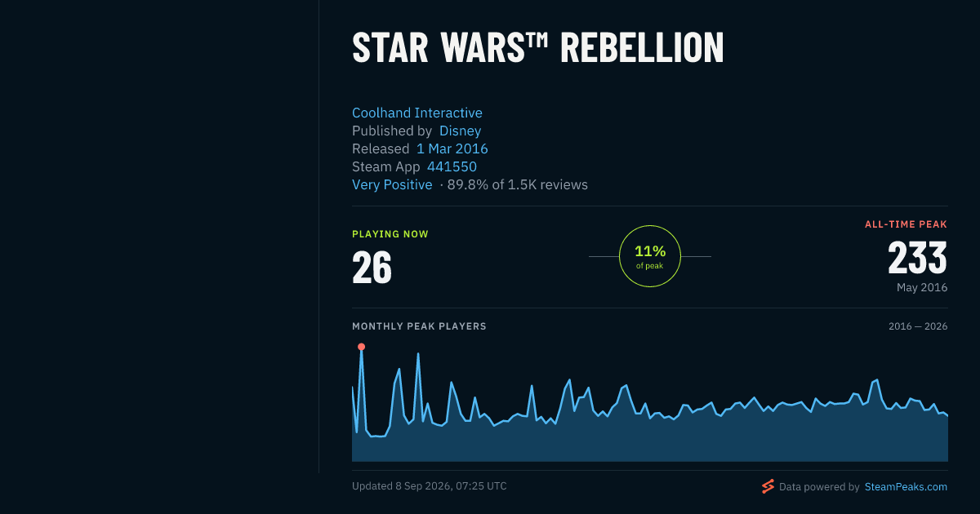Click the Playing Now label

pos(390,234)
